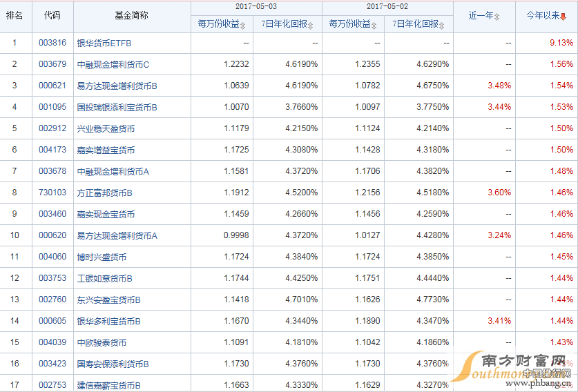
Task: Click the 0.9998 value for 易方达现金增利货币A
Action: tap(236, 235)
